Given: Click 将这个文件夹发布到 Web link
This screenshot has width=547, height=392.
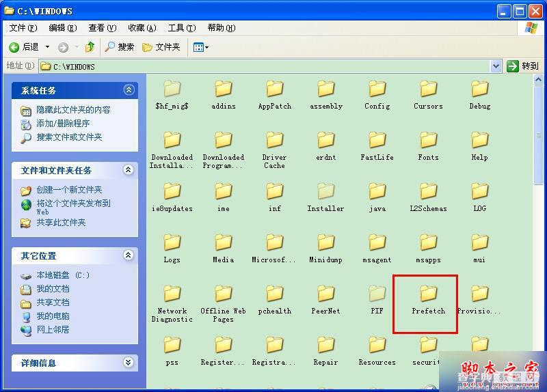Looking at the screenshot, I should tap(73, 207).
